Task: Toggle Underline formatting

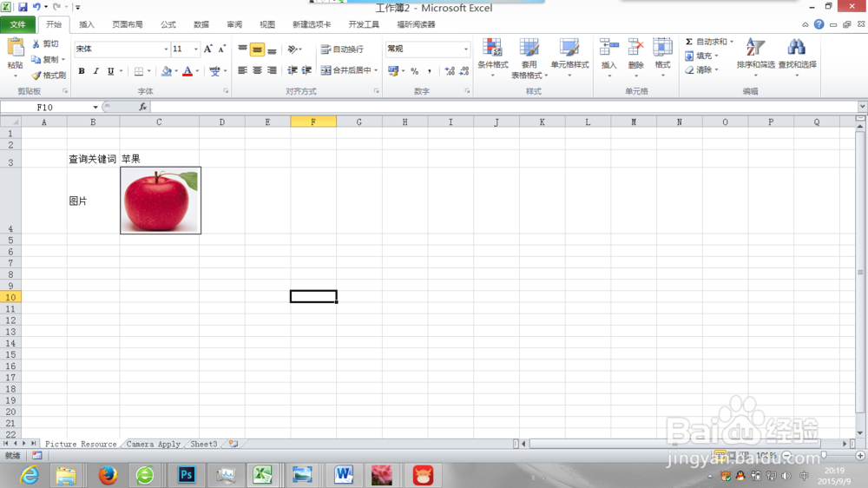Action: (111, 71)
